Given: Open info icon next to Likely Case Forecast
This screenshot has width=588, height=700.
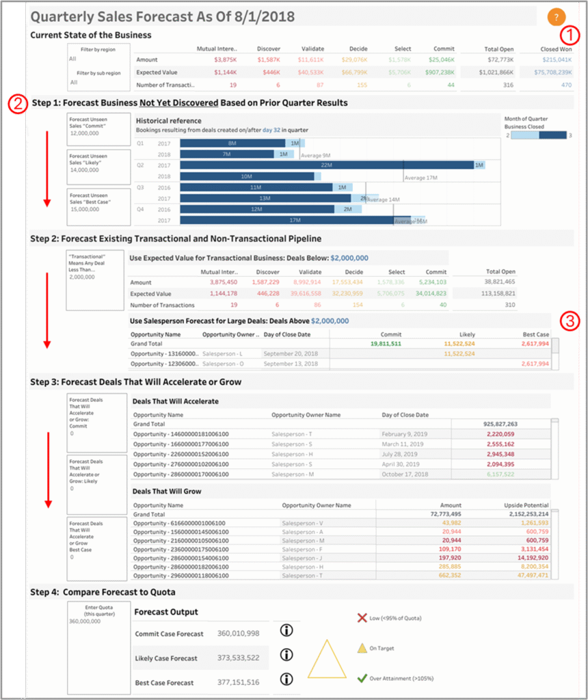Looking at the screenshot, I should 287,655.
